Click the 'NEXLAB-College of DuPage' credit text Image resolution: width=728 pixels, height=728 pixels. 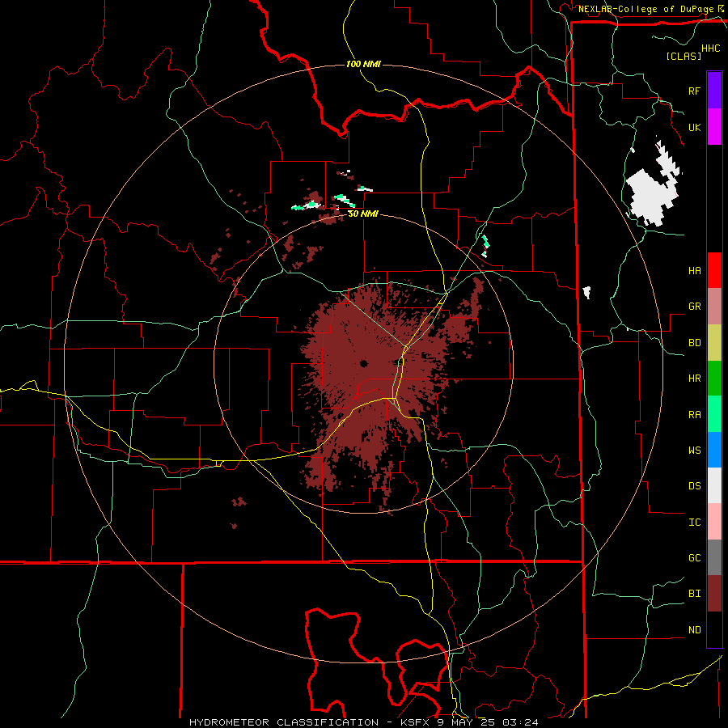coord(646,9)
